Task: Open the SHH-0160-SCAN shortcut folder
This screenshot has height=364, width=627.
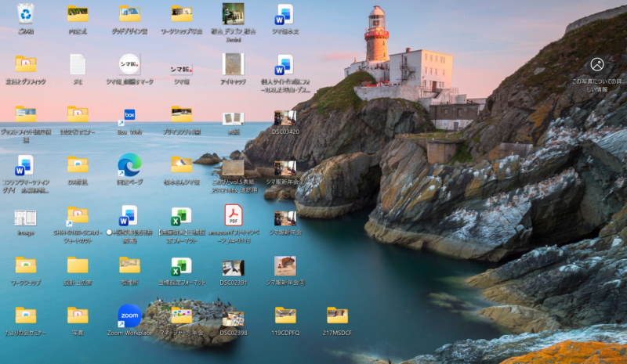Action: pyautogui.click(x=78, y=215)
